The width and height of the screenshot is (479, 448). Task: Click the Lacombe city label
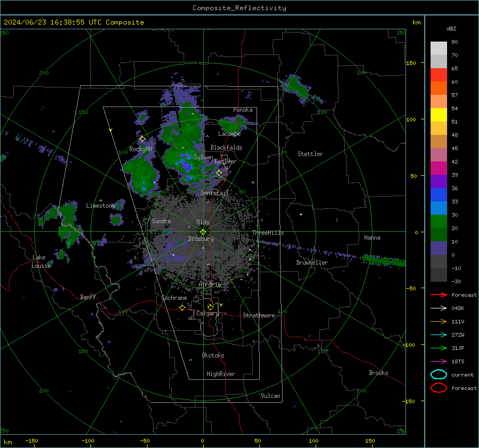pyautogui.click(x=229, y=134)
